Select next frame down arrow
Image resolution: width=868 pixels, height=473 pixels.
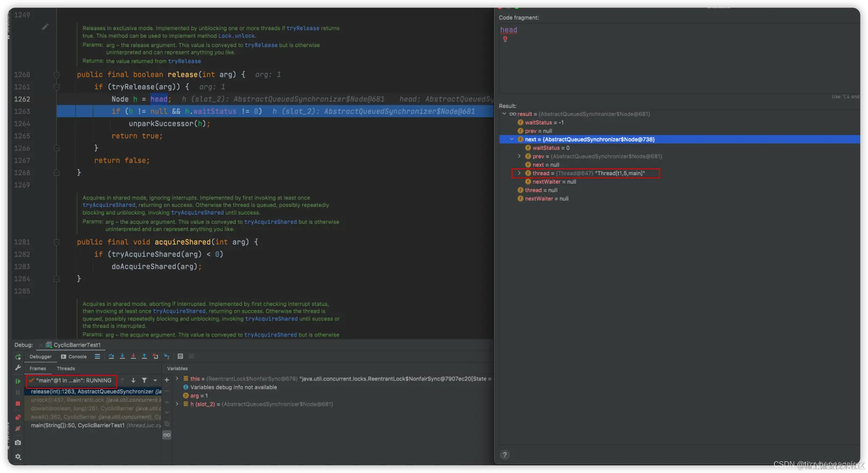[x=133, y=380]
